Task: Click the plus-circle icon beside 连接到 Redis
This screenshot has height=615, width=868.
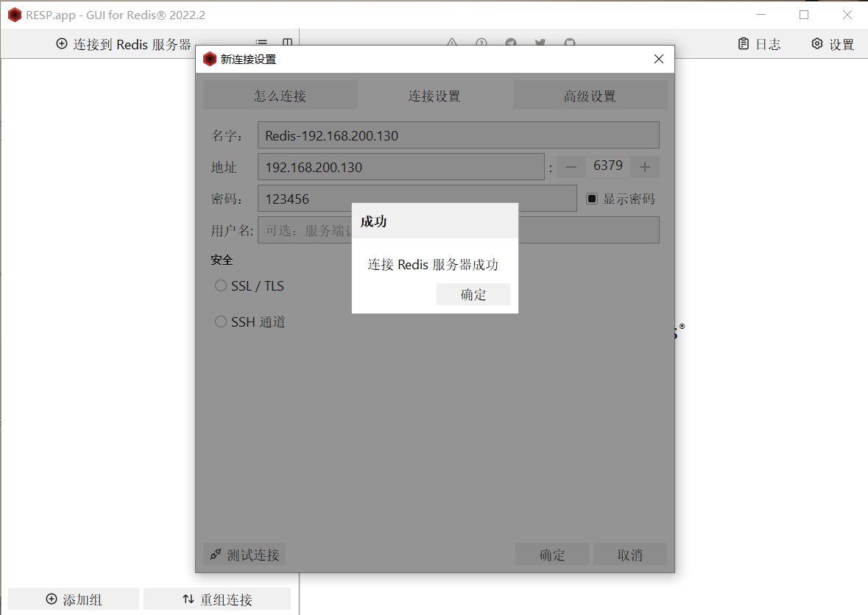Action: point(62,43)
